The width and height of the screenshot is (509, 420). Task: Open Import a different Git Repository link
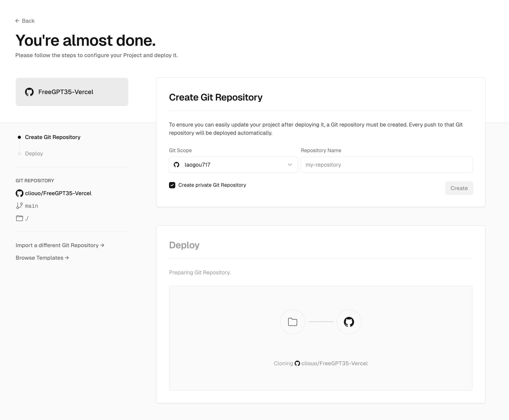[60, 245]
